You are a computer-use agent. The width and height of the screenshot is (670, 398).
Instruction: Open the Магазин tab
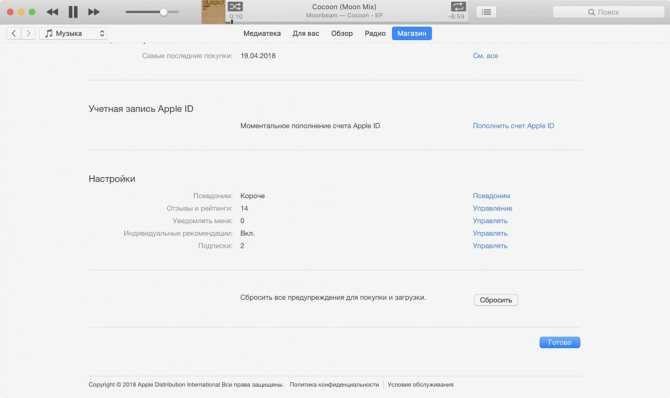click(x=411, y=33)
